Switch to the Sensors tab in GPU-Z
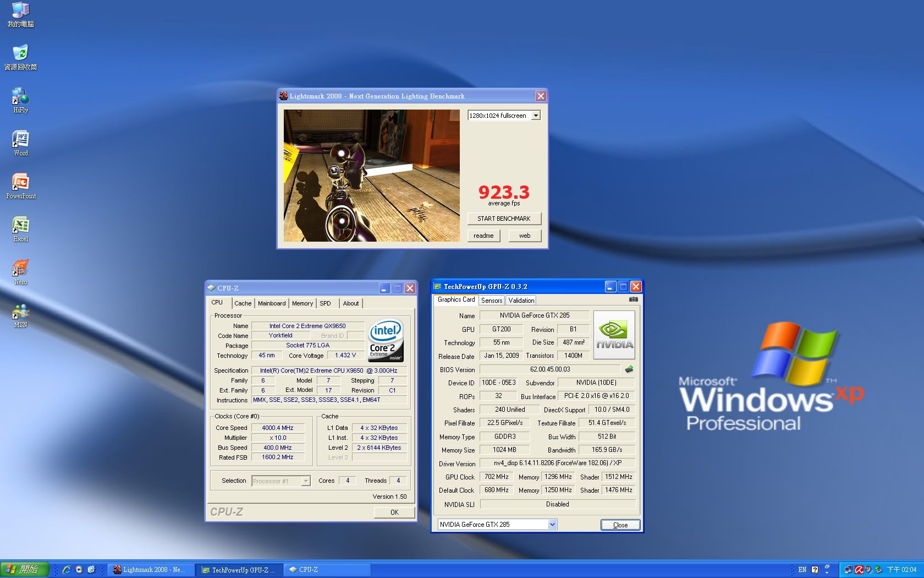 point(491,301)
